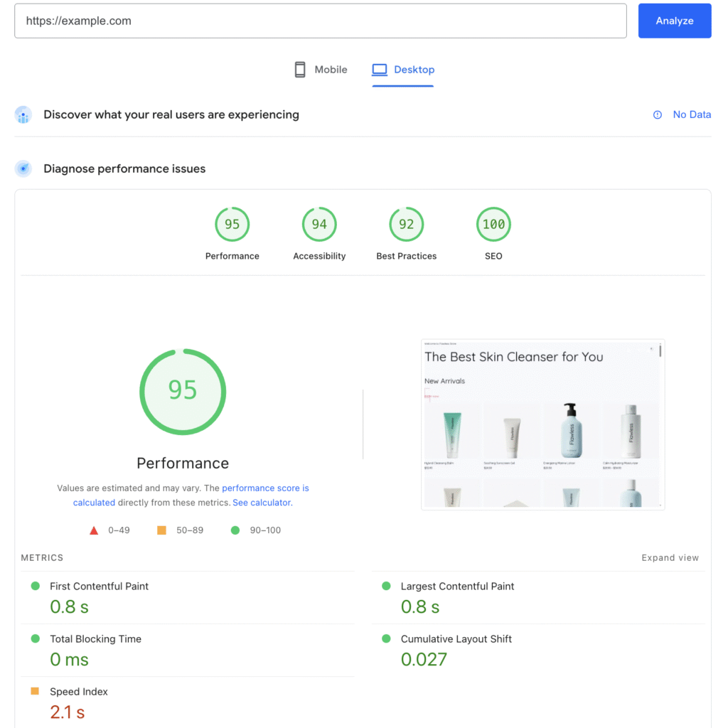The width and height of the screenshot is (728, 728).
Task: Click the website preview thumbnail
Action: (542, 424)
